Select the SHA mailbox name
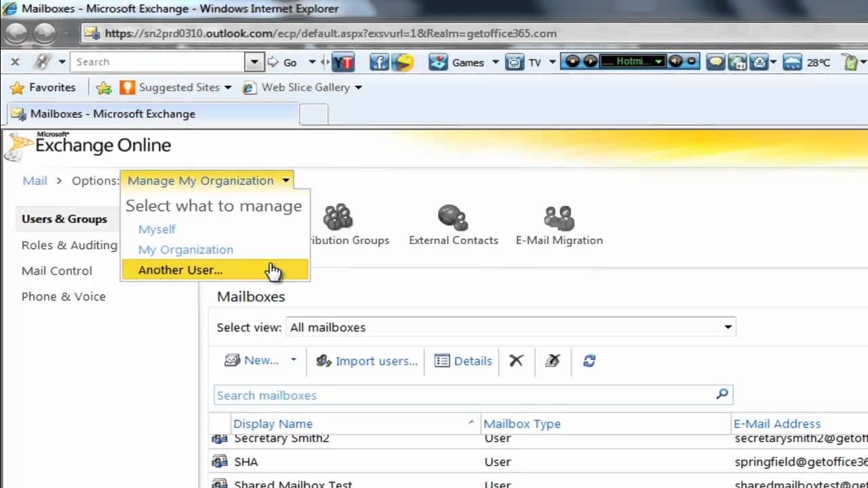Viewport: 868px width, 488px height. [246, 462]
